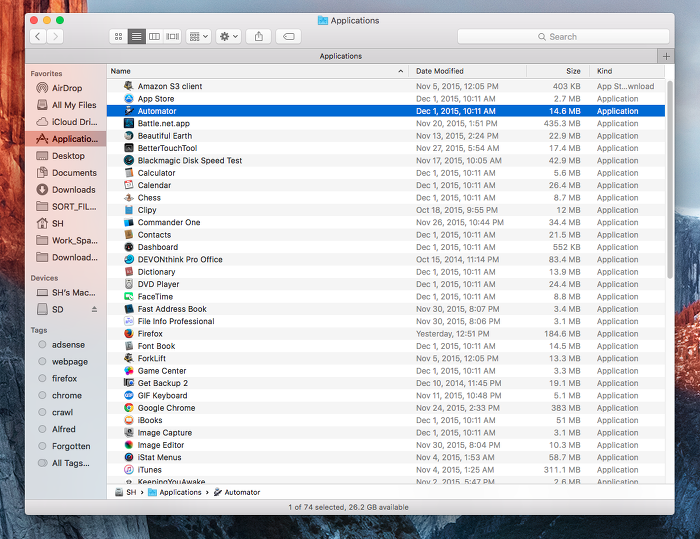Click Applications in the path bar
This screenshot has height=539, width=700.
click(175, 492)
